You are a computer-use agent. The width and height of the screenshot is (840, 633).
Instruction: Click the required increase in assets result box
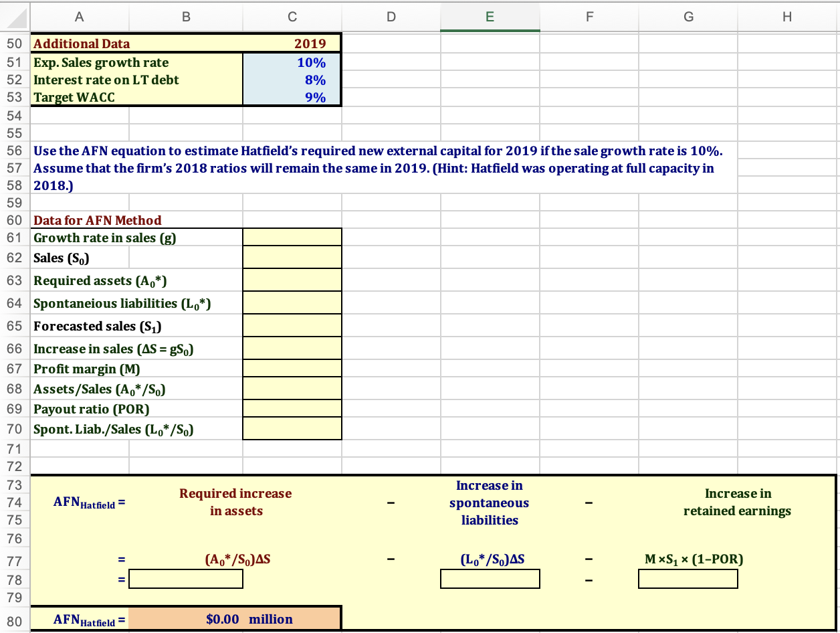coord(186,579)
